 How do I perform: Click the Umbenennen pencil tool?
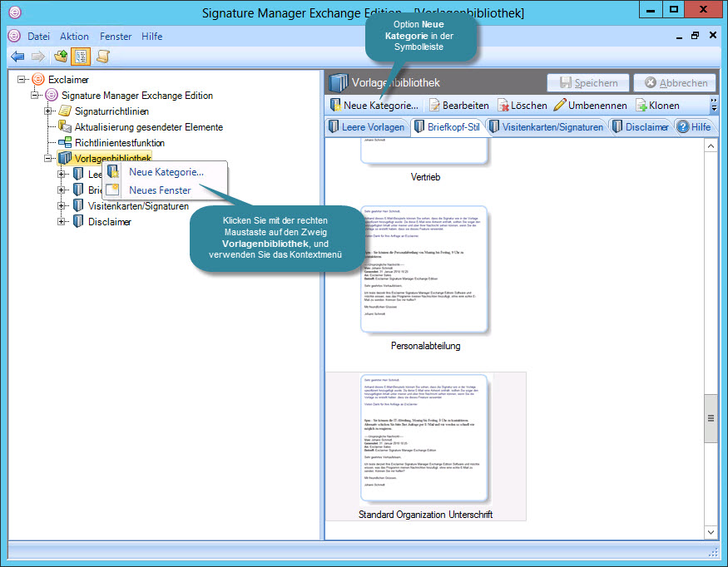[x=590, y=106]
